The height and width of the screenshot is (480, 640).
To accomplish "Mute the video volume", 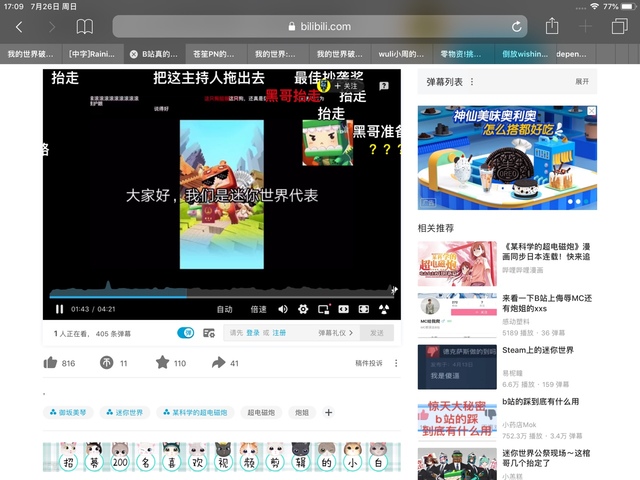I will (282, 309).
